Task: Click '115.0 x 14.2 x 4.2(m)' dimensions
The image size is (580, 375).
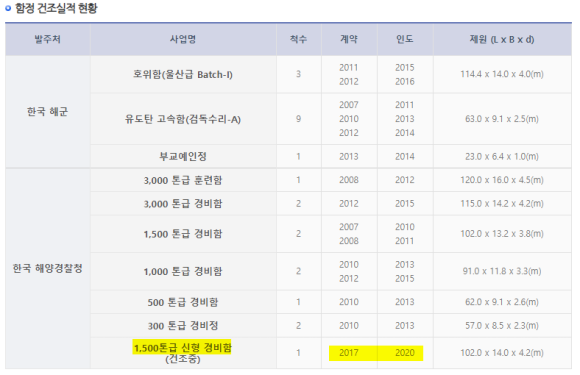Action: (502, 204)
